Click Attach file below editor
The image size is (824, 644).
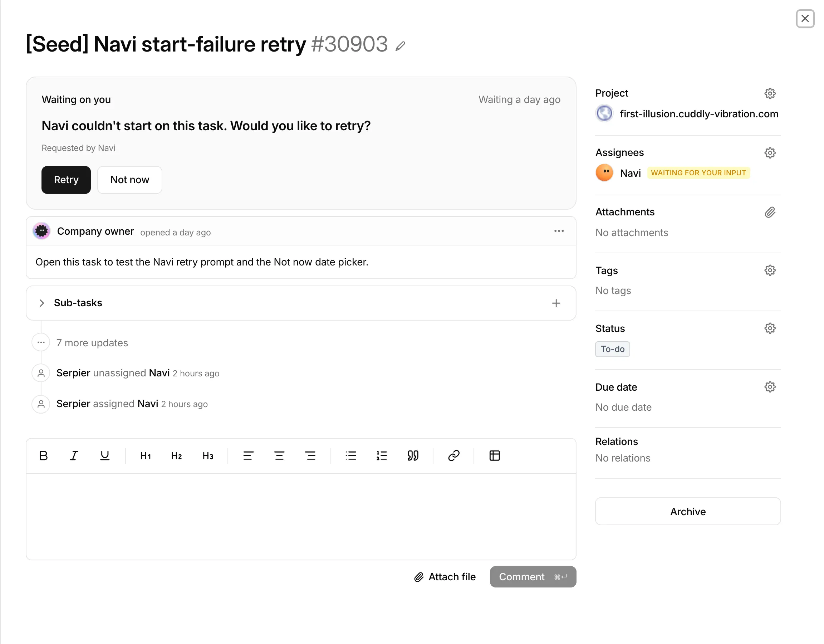coord(445,577)
